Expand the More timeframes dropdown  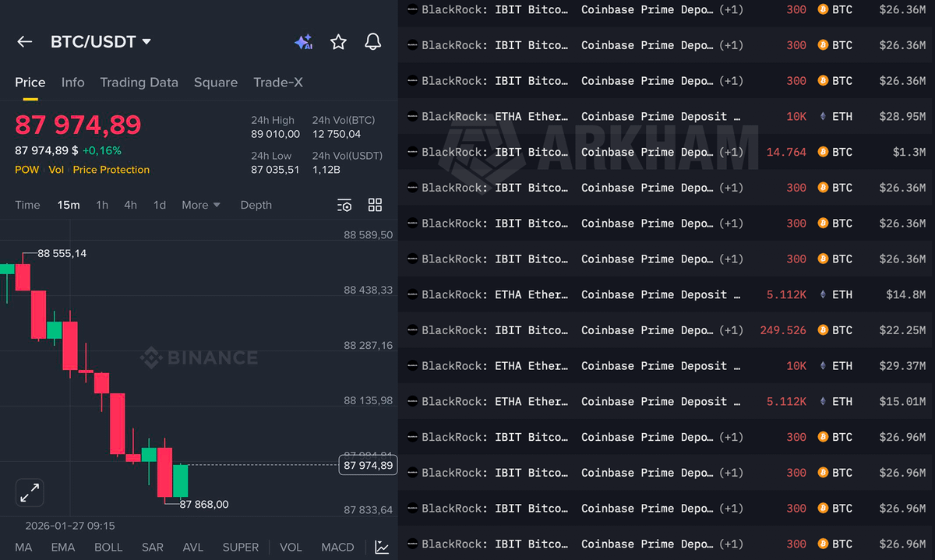(201, 205)
